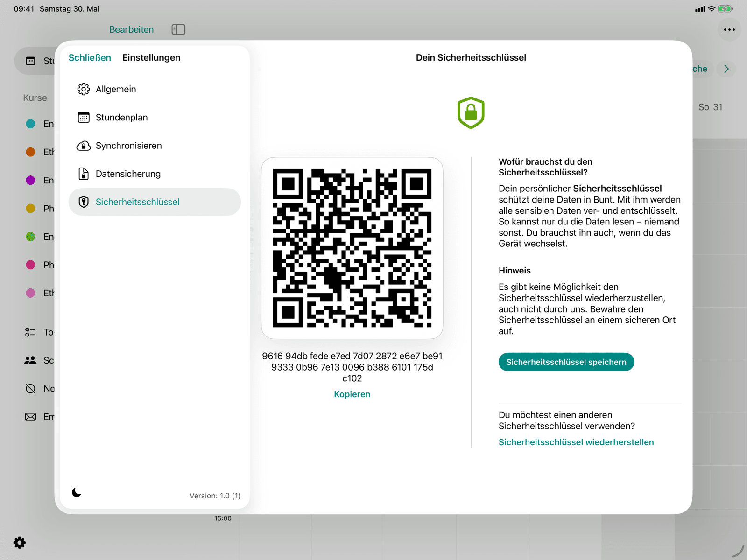Click the So 31 day header
Screen dimensions: 747x560
pos(710,107)
